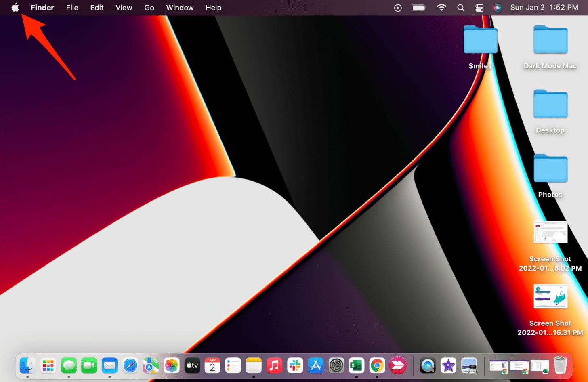Activate Siri from menu bar
588x382 pixels.
point(497,8)
